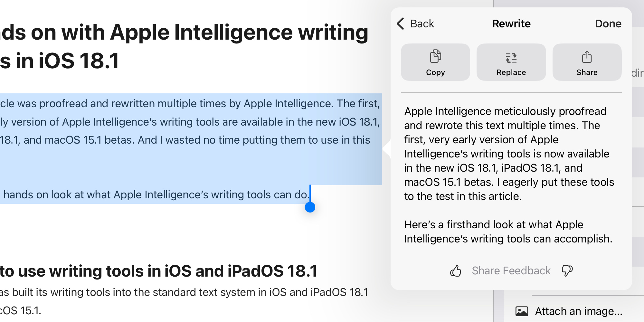Downvote the rewritten text with thumbs down
This screenshot has height=322, width=644.
(x=567, y=270)
